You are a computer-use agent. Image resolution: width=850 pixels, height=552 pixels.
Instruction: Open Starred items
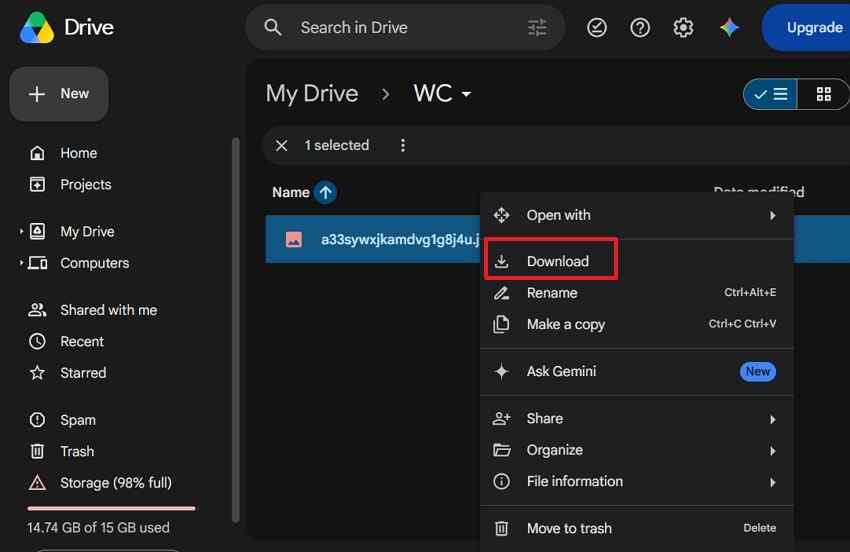tap(83, 373)
